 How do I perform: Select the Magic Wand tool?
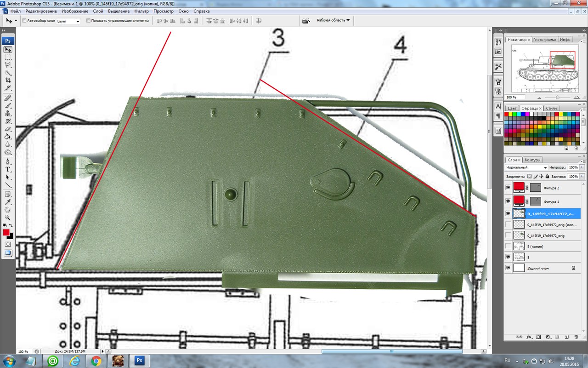coord(8,73)
